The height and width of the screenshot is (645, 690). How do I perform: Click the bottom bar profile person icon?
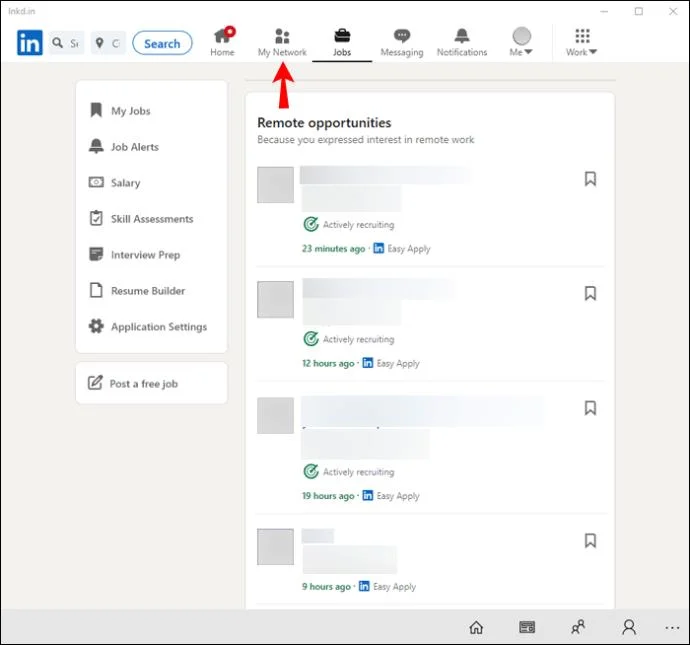coord(629,627)
